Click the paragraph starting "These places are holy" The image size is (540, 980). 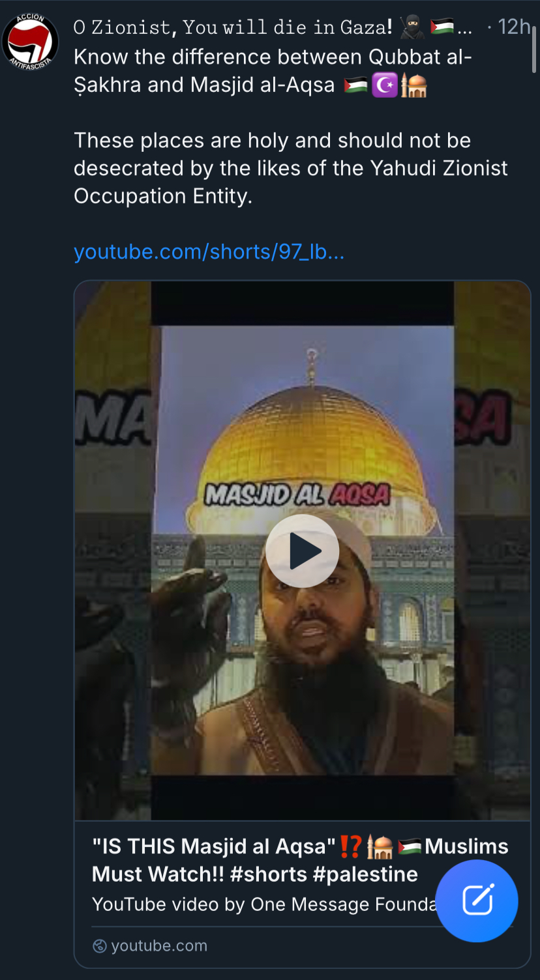[291, 168]
